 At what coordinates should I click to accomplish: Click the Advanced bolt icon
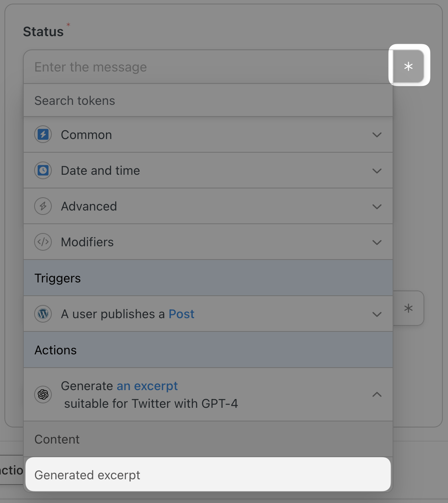(43, 206)
